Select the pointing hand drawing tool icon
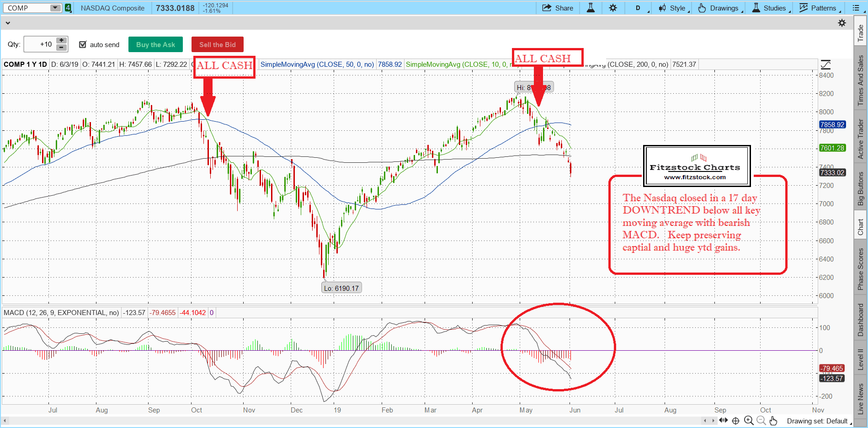 (x=773, y=421)
